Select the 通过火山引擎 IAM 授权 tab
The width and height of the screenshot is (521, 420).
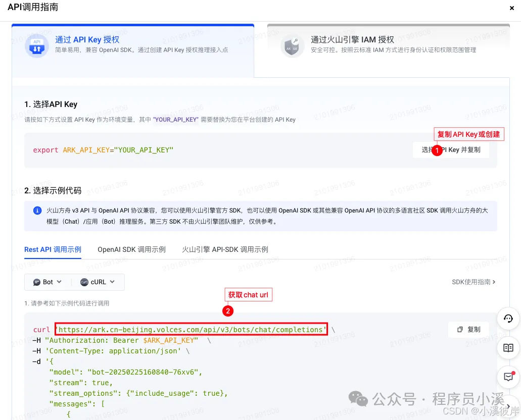tap(389, 50)
